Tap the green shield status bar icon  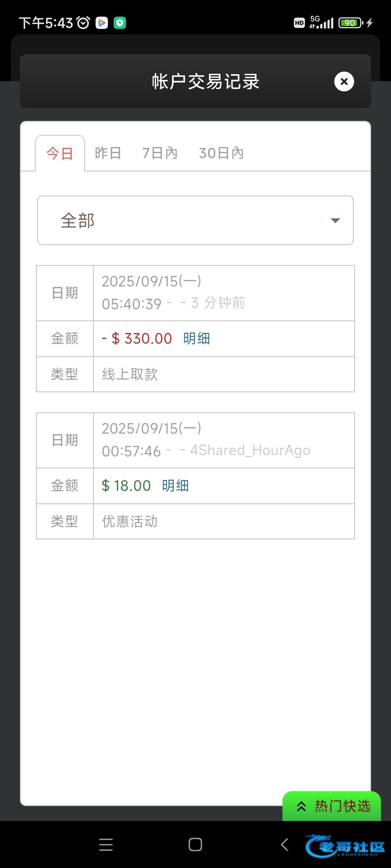point(120,23)
